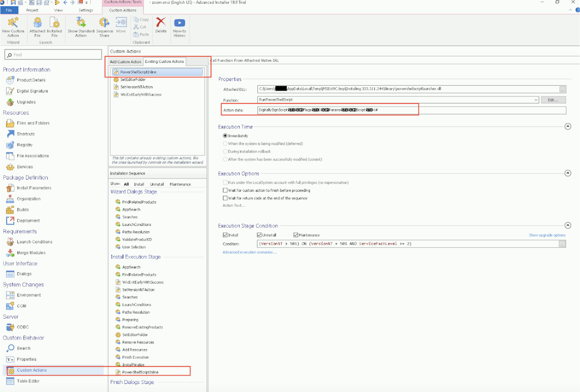Open the Advanced execution scenarios link
This screenshot has width=580, height=392.
[249, 252]
